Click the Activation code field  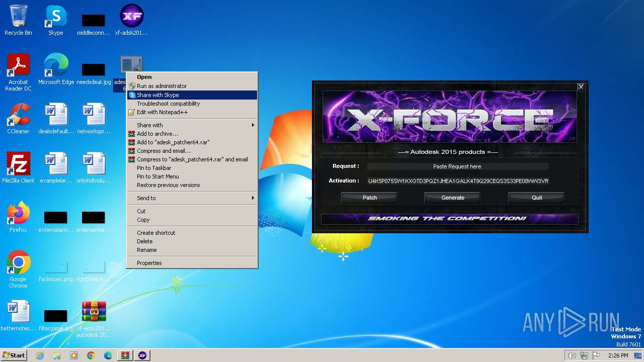[458, 181]
